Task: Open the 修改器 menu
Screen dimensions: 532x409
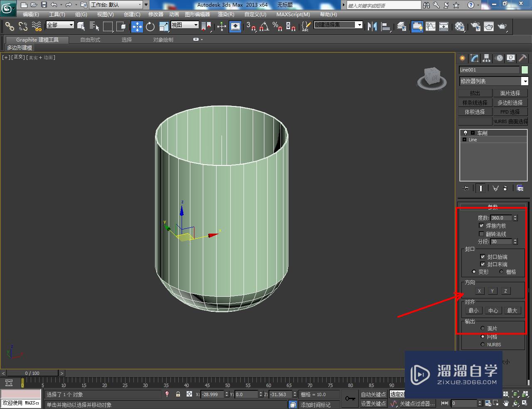Action: pyautogui.click(x=156, y=14)
